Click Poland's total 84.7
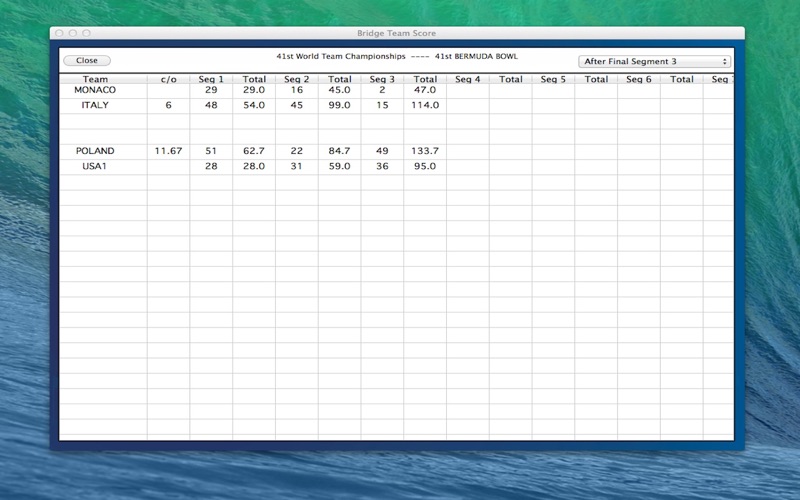Screen dimensions: 800x500 (x=339, y=151)
